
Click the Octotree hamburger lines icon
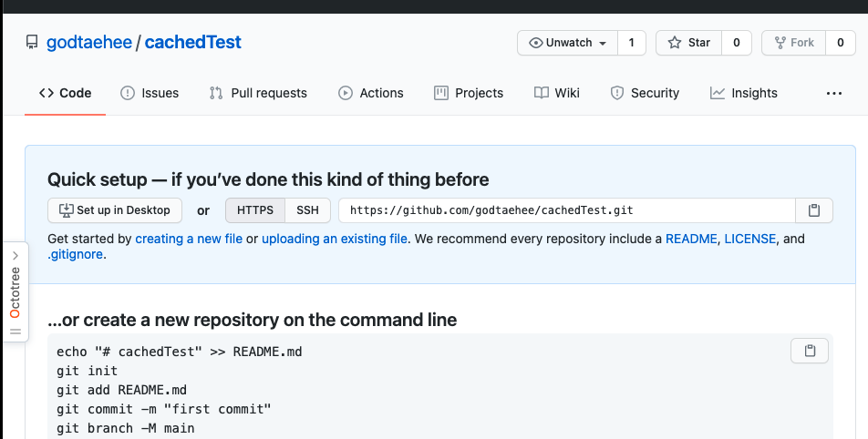pyautogui.click(x=15, y=332)
